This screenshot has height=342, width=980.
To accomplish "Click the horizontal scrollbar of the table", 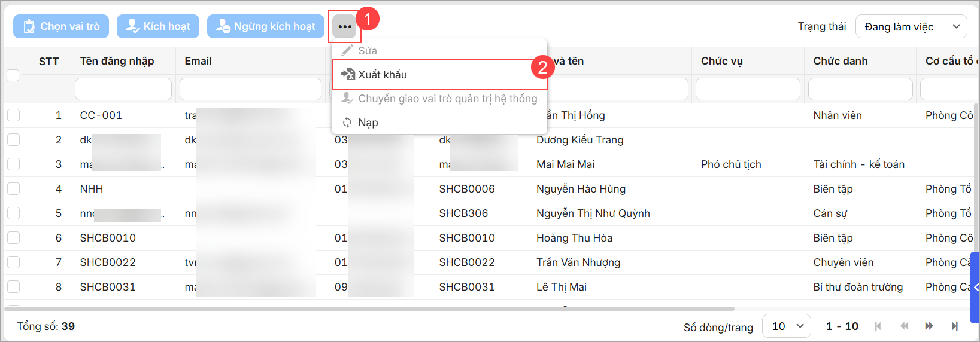I will click(369, 309).
